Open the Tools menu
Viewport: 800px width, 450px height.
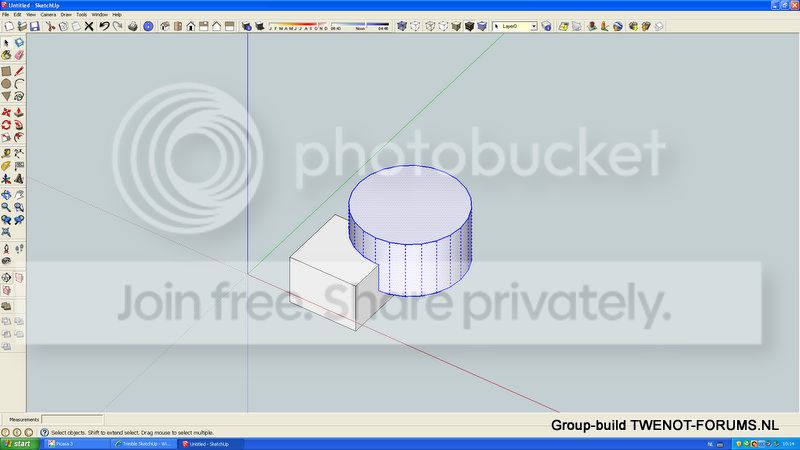(x=82, y=15)
